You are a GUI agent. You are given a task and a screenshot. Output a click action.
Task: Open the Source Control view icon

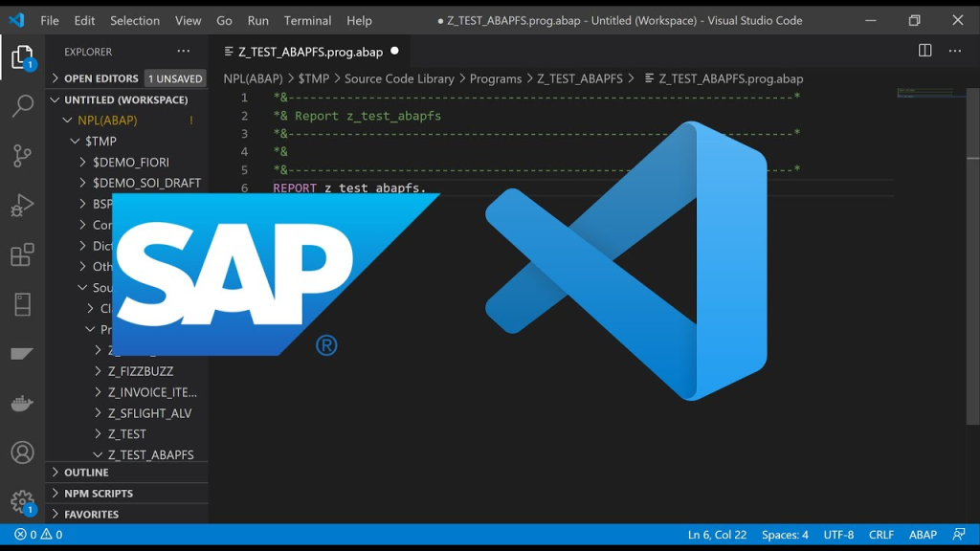23,156
